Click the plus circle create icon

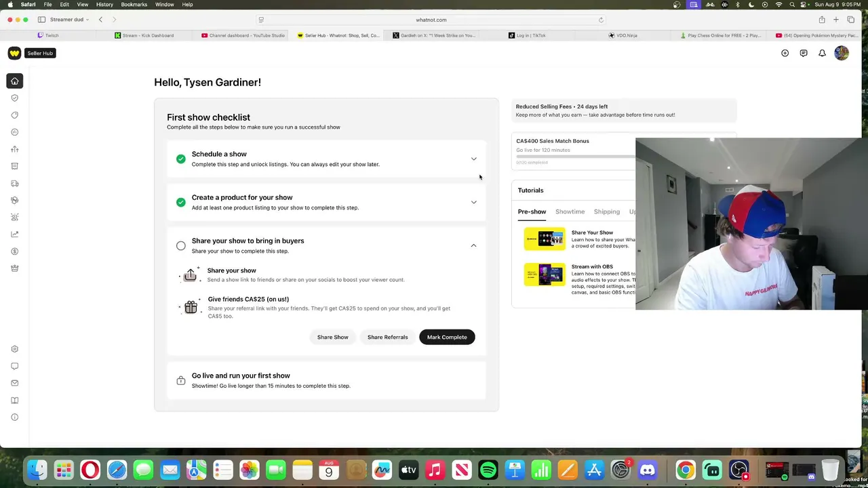[785, 53]
